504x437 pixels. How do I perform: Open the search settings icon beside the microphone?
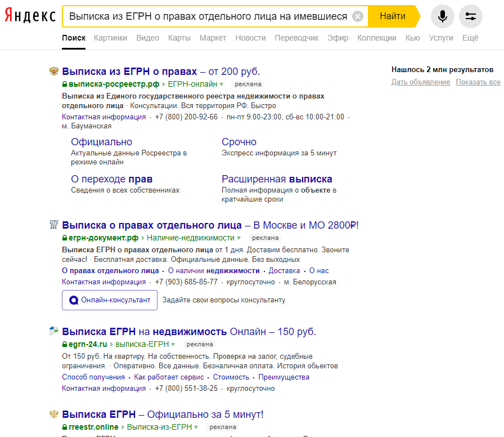coord(470,16)
